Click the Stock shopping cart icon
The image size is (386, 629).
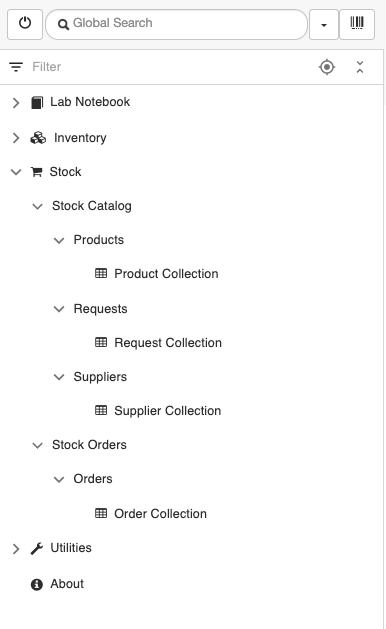pyautogui.click(x=37, y=172)
